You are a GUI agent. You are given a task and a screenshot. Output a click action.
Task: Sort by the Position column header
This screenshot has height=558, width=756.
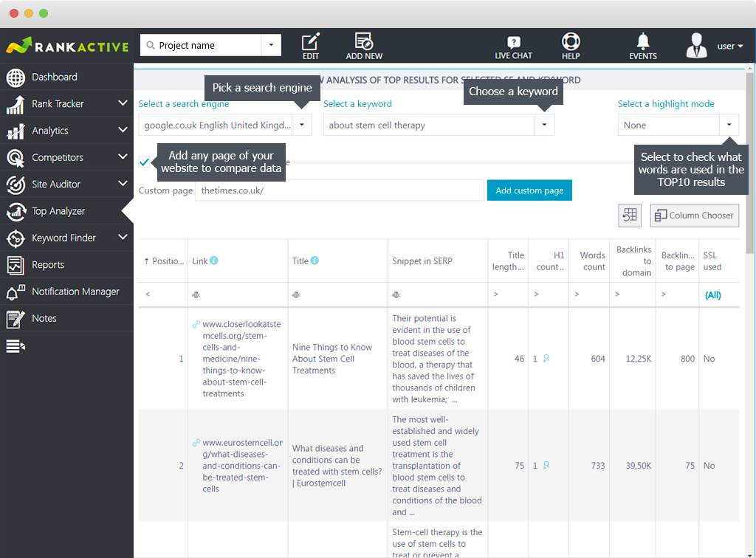pyautogui.click(x=163, y=261)
